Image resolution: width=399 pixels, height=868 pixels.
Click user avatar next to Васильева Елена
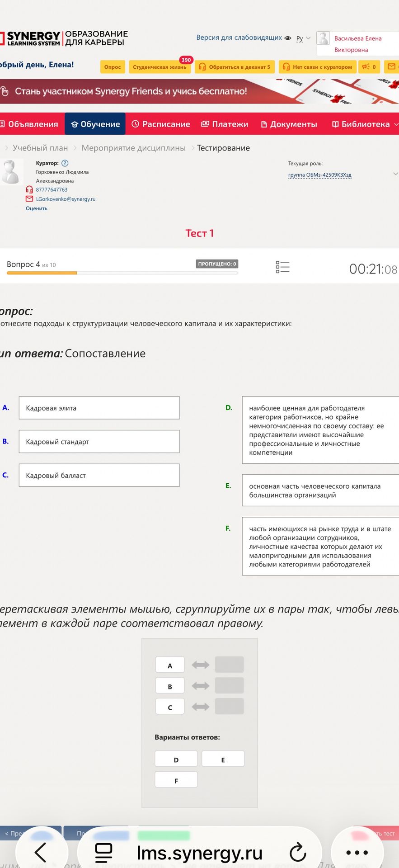[323, 38]
